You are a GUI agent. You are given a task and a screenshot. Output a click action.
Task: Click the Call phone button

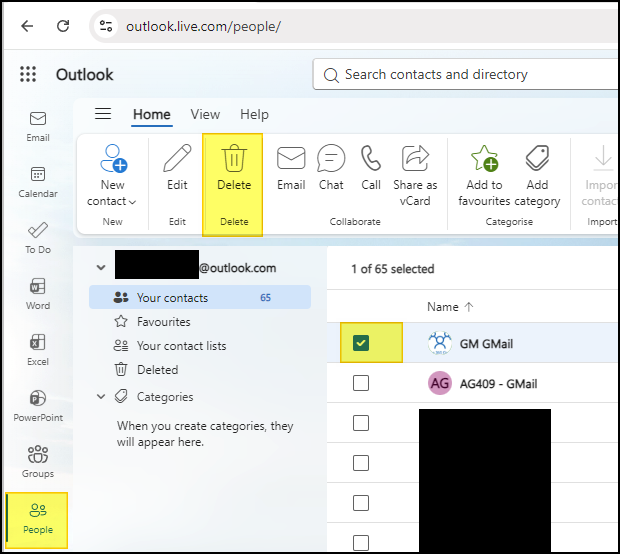(371, 168)
